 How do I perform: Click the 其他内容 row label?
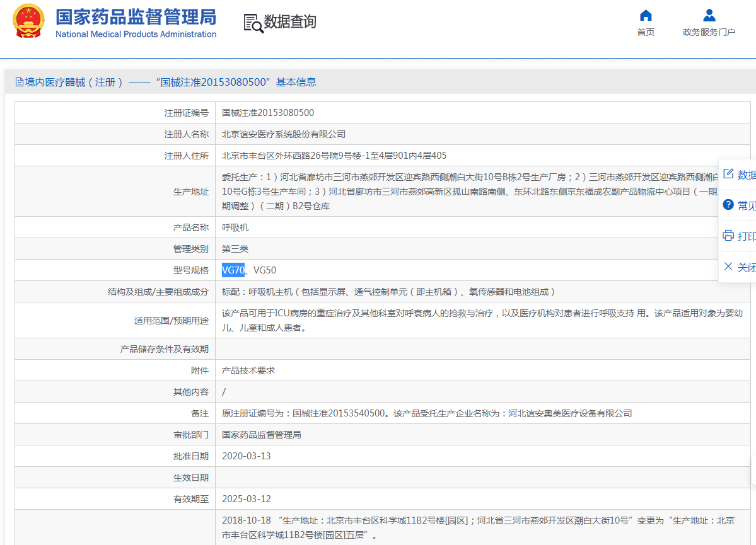191,393
